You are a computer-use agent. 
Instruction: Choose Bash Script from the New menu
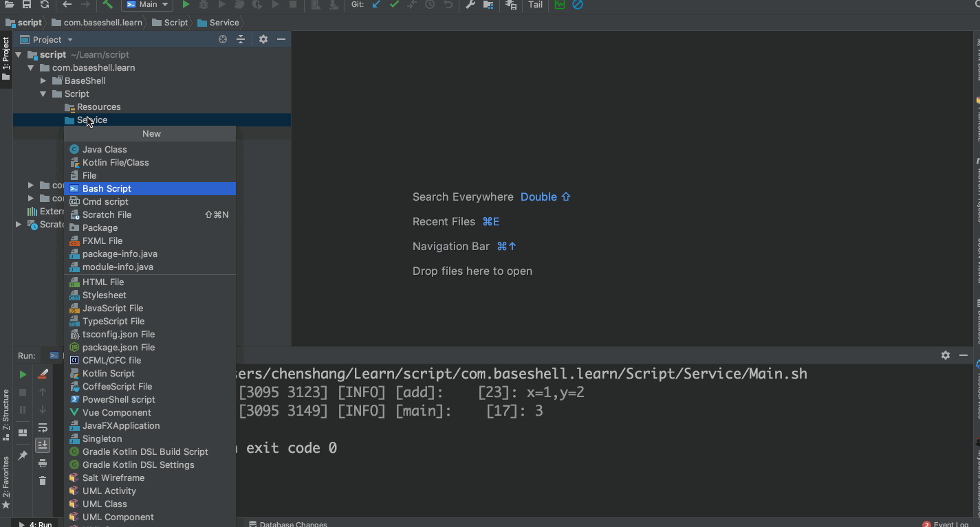click(107, 188)
